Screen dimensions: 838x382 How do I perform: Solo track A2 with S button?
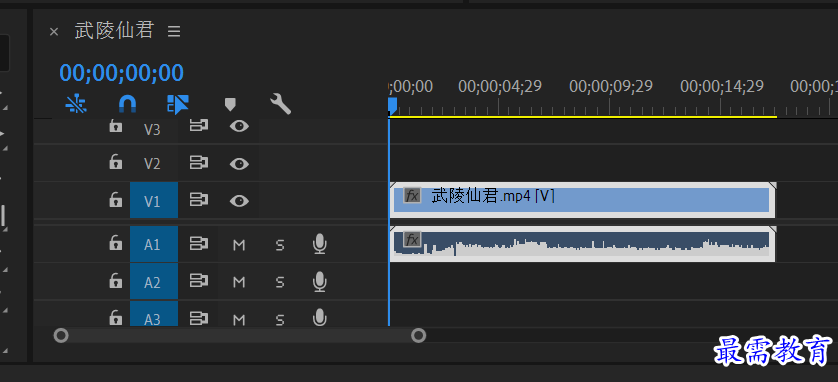280,282
